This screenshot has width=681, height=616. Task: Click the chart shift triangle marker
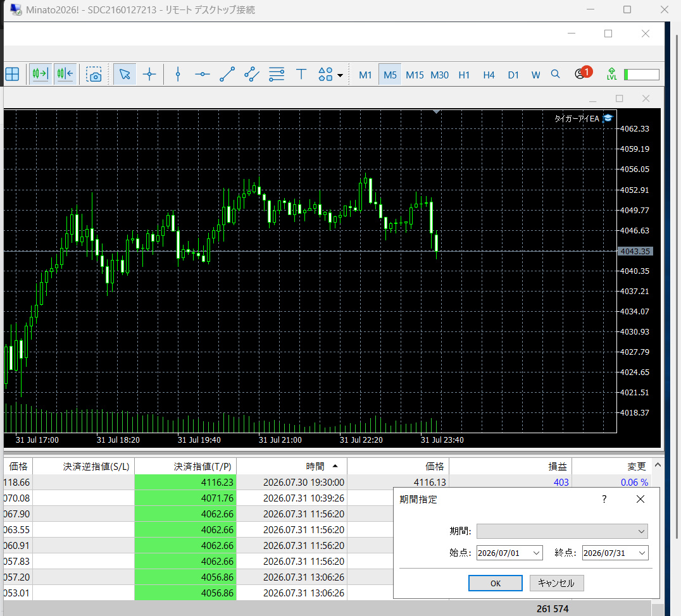tap(437, 112)
